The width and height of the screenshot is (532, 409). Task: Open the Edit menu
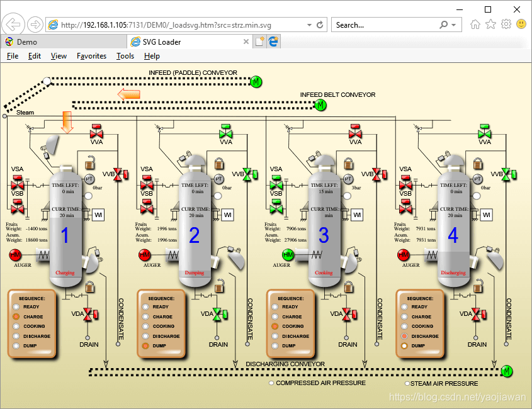click(34, 56)
